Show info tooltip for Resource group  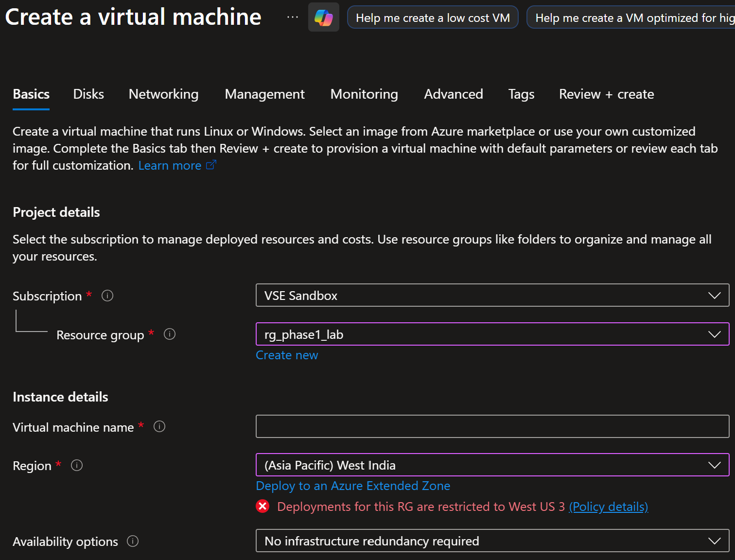click(x=170, y=334)
